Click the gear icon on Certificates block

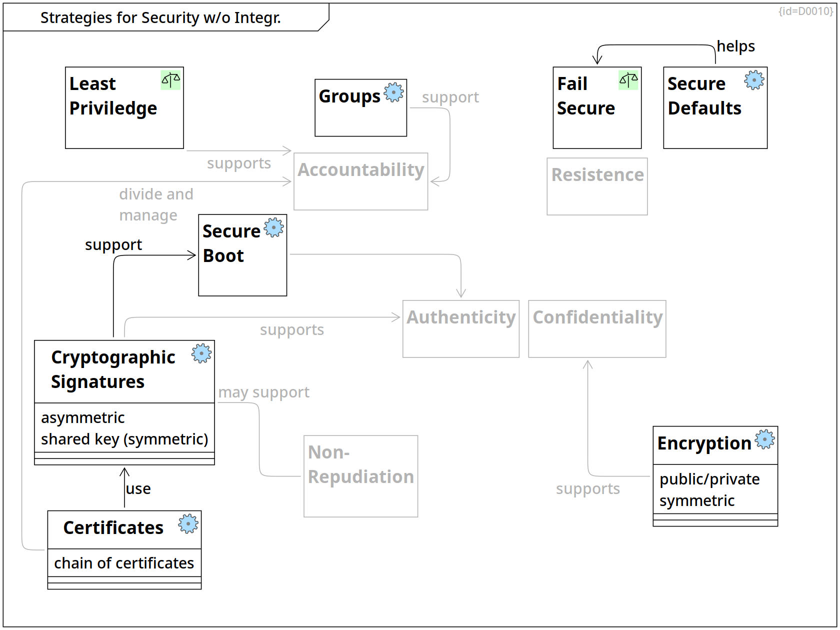(x=188, y=524)
